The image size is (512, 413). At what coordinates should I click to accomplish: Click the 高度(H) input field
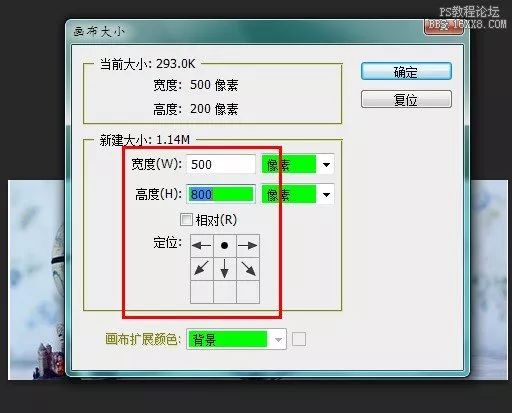[221, 194]
